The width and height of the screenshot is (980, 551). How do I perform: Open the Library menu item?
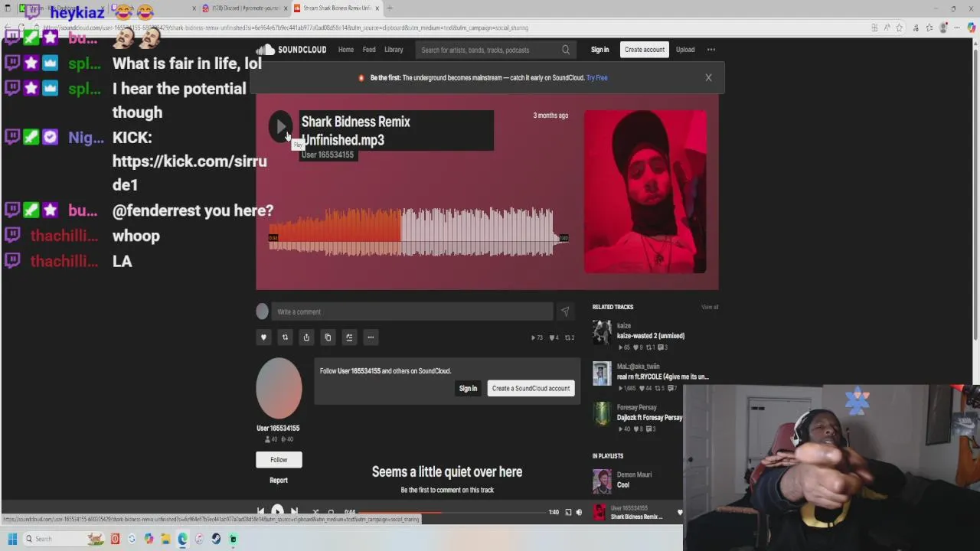point(394,50)
